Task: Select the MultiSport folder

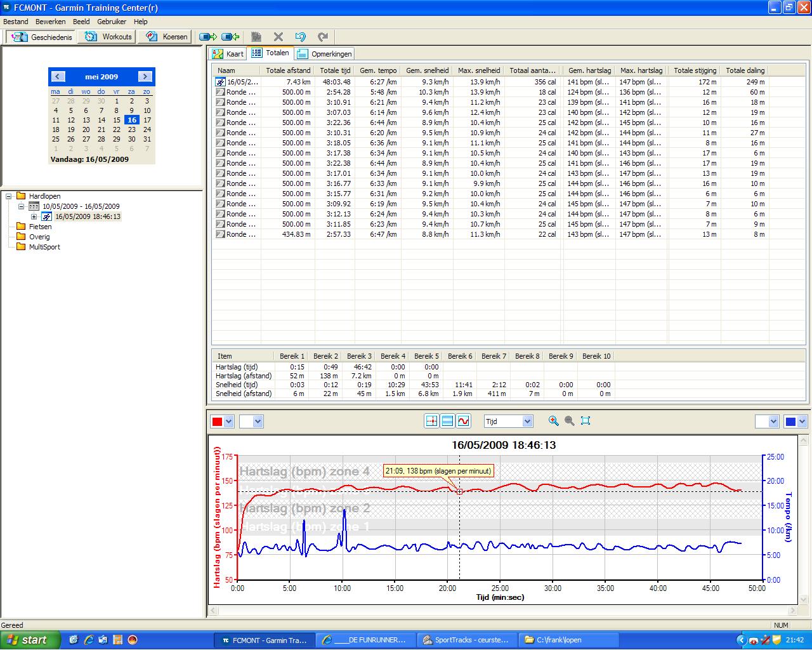Action: [x=44, y=247]
